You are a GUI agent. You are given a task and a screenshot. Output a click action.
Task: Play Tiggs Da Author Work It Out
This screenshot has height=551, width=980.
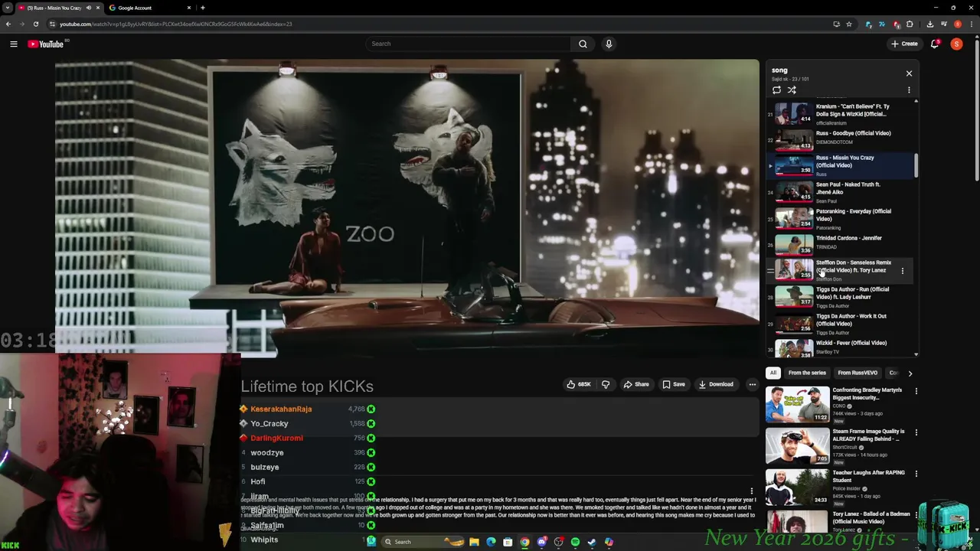click(x=840, y=323)
